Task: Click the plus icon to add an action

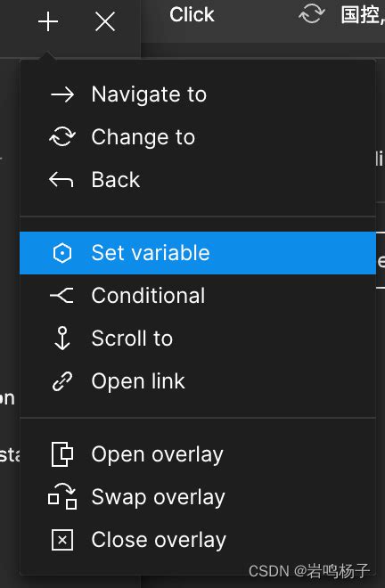Action: click(48, 21)
